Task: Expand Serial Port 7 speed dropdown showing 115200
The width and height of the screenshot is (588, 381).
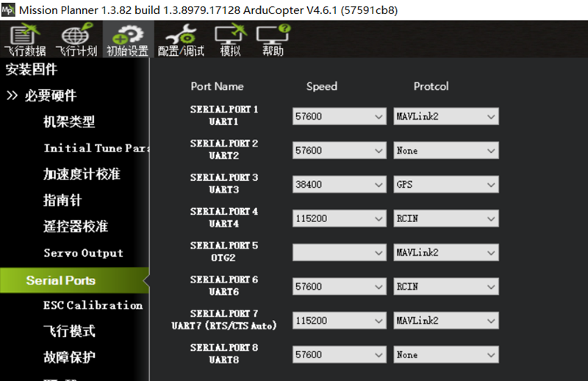Action: click(x=379, y=321)
